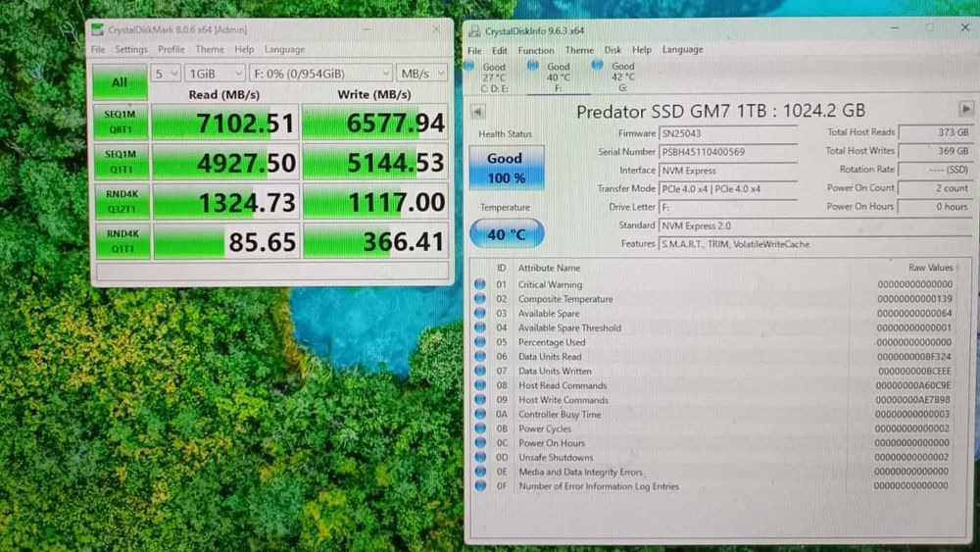The image size is (980, 552).
Task: Click the SEQ1M Q8T1 write result 6577.94
Action: [375, 122]
